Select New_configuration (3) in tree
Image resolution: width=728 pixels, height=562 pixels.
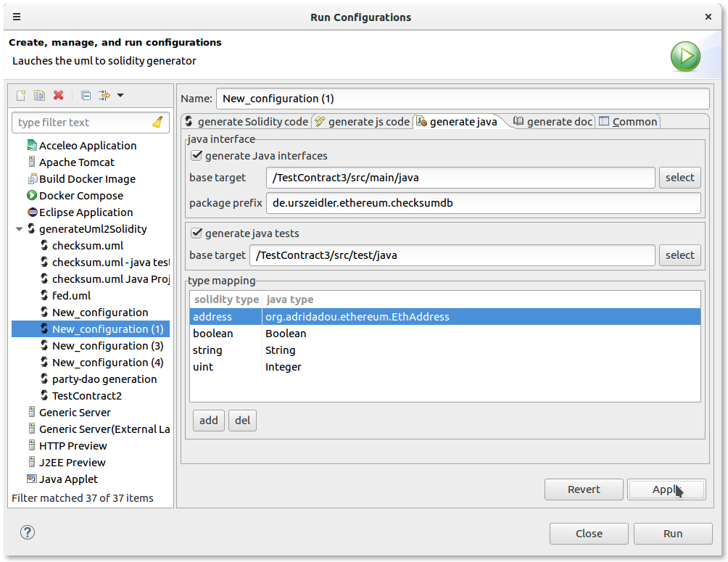[x=107, y=346]
